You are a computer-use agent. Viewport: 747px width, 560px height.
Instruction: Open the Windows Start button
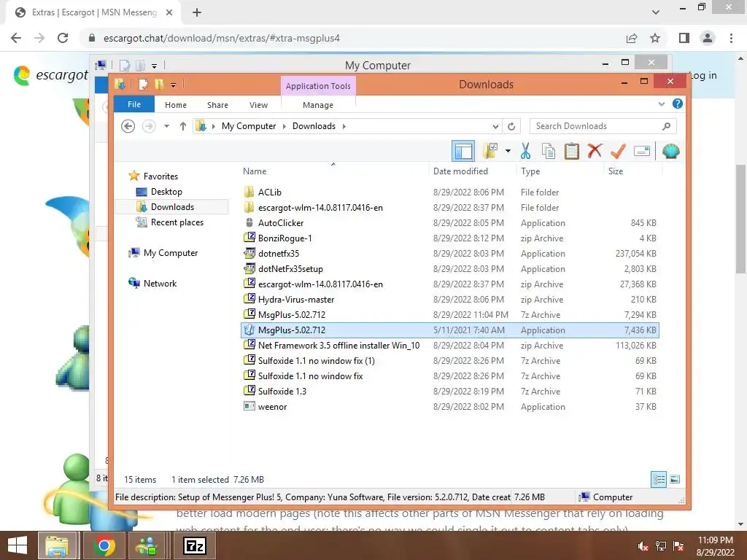pyautogui.click(x=18, y=545)
